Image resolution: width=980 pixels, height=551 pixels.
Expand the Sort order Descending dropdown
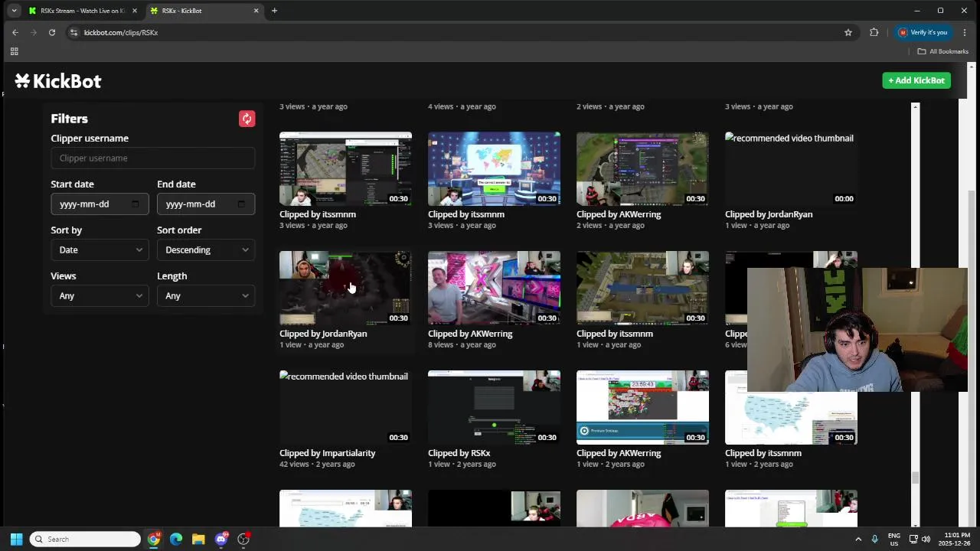[x=206, y=250]
